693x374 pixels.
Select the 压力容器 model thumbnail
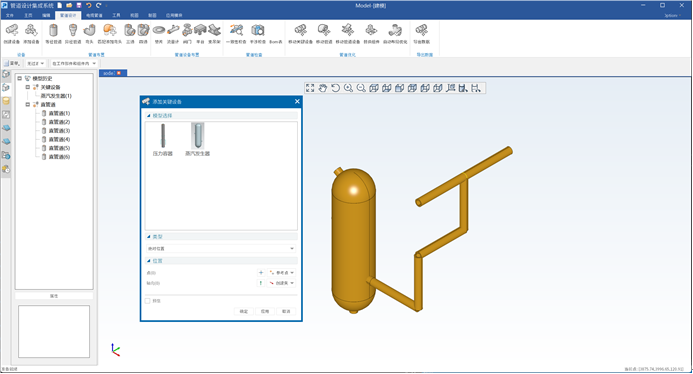pyautogui.click(x=163, y=139)
